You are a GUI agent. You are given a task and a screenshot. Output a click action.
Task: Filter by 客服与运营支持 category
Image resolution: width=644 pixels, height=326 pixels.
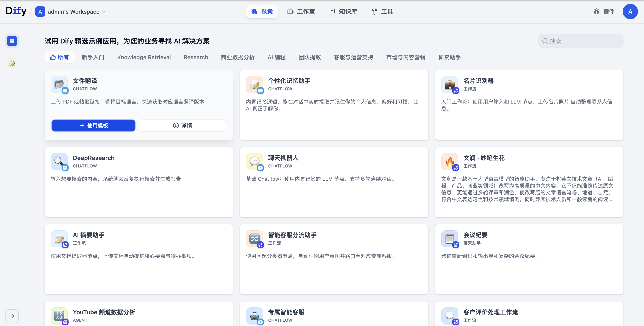pos(354,57)
